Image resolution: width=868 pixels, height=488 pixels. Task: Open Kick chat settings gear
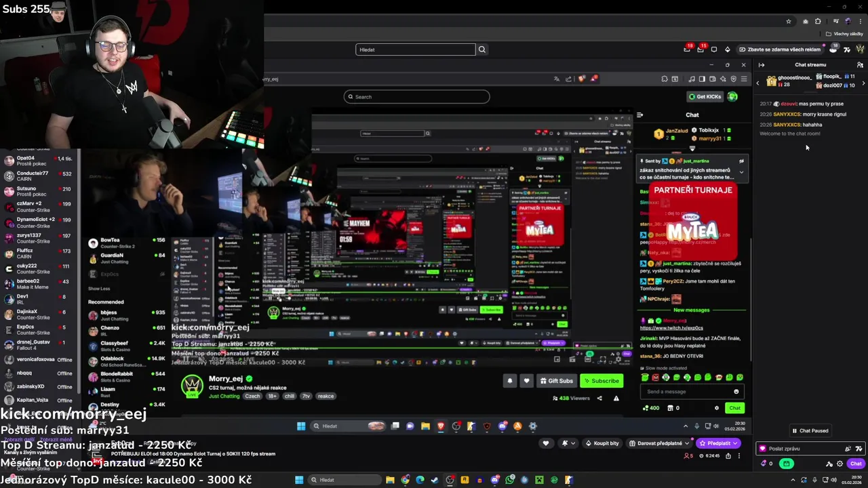(717, 408)
